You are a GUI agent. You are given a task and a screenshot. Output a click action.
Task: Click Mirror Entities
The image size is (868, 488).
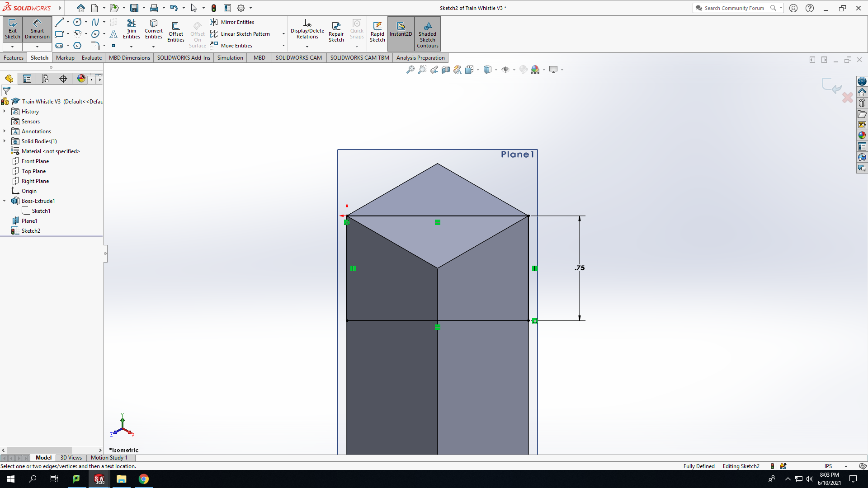tap(232, 22)
